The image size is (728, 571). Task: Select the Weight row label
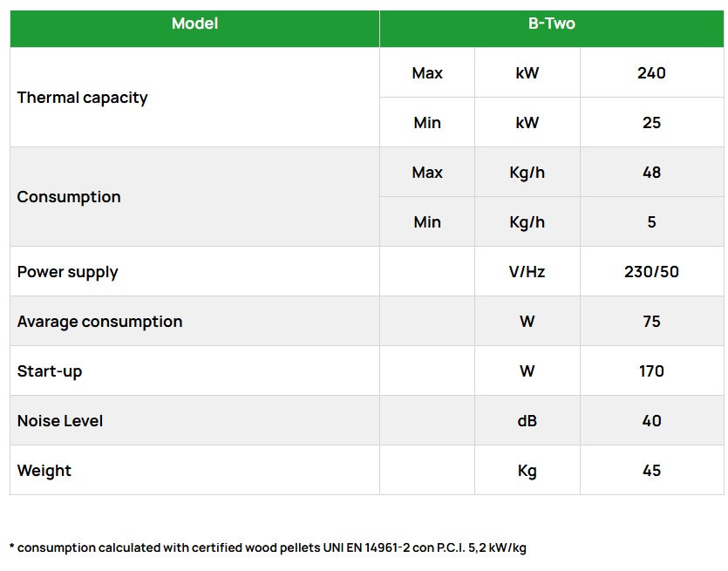44,471
